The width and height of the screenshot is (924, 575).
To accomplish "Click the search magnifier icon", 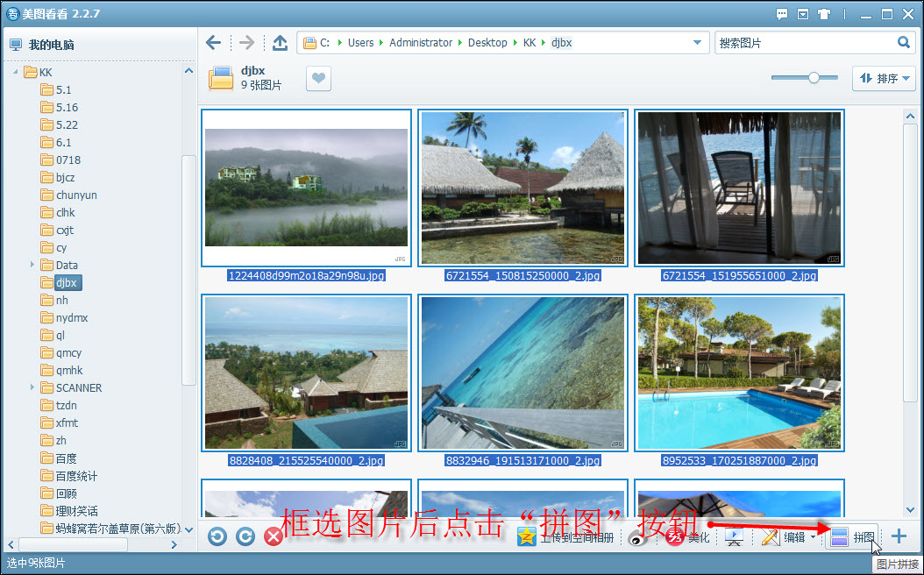I will coord(903,42).
